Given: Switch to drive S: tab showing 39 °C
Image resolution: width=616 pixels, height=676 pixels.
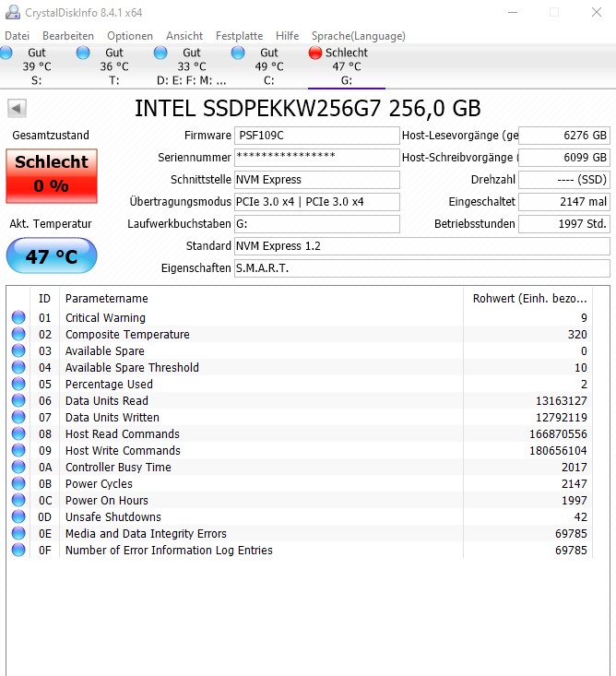Looking at the screenshot, I should 37,66.
